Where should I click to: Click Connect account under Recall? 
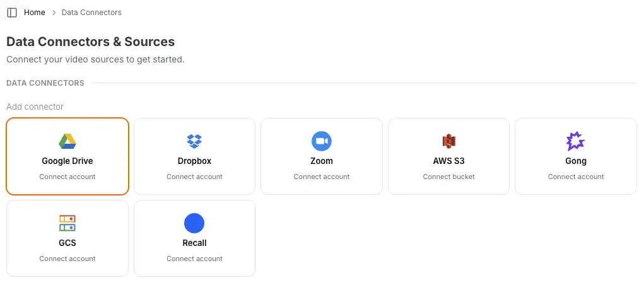pos(194,259)
